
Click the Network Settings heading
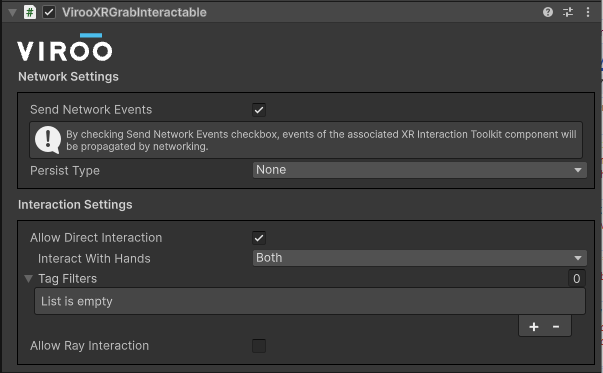point(68,77)
